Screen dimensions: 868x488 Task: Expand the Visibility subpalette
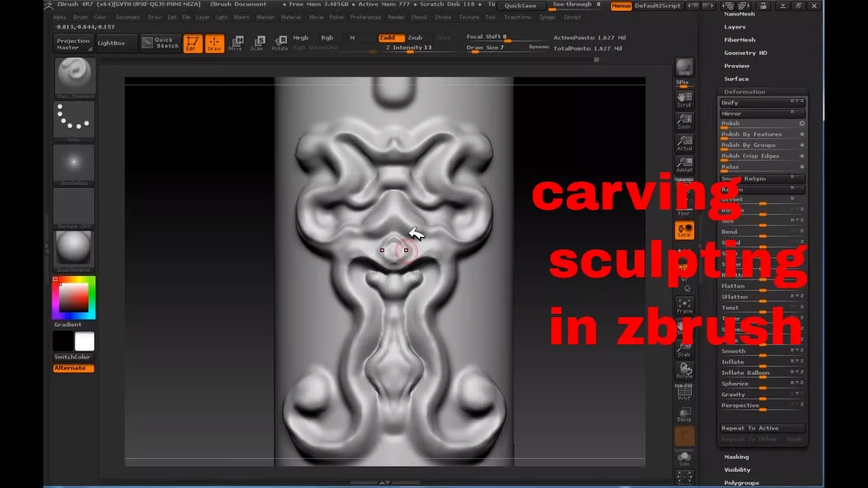click(737, 470)
